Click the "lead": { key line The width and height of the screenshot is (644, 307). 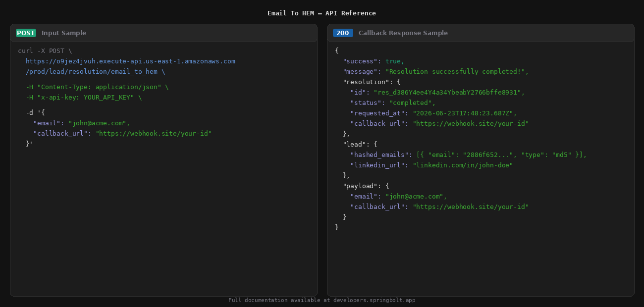coord(360,145)
